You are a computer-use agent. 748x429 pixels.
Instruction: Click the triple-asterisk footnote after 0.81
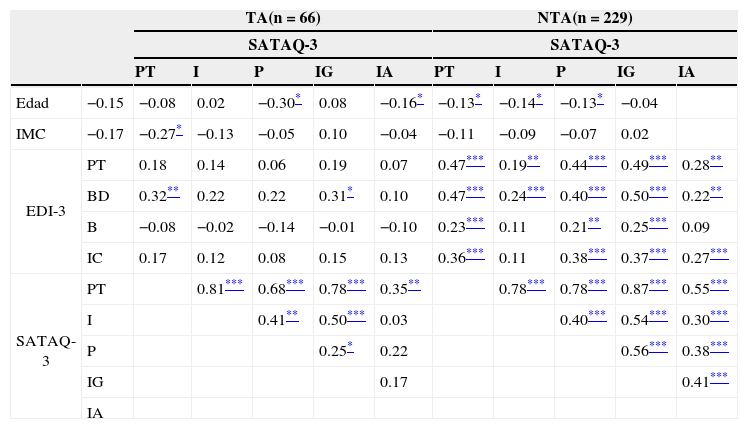tap(234, 284)
